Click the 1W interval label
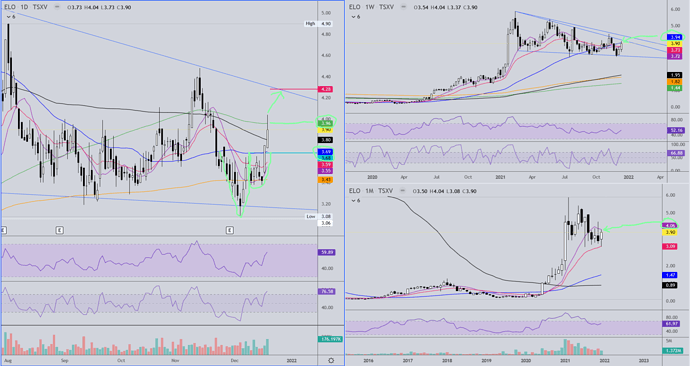Image resolution: width=690 pixels, height=366 pixels. tap(370, 7)
